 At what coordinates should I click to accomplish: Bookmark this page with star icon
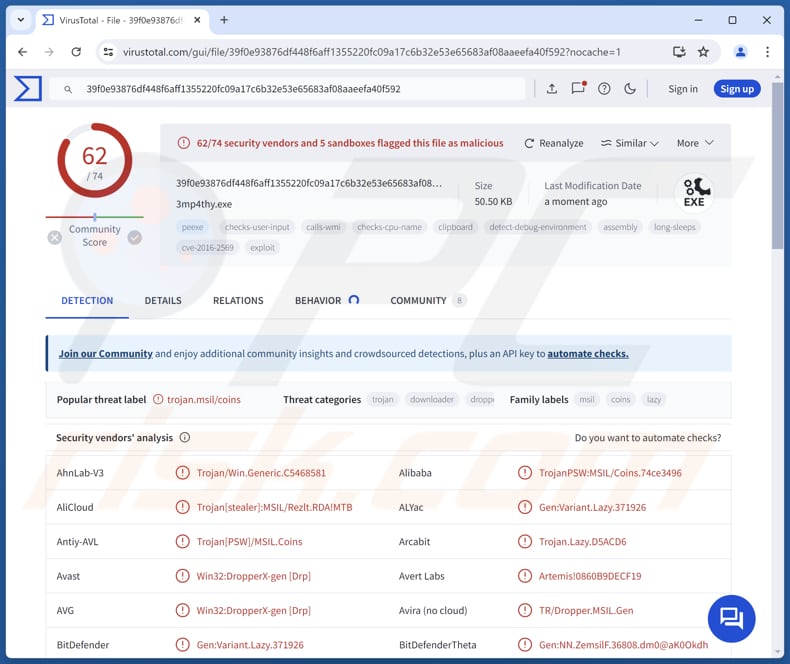coord(703,52)
